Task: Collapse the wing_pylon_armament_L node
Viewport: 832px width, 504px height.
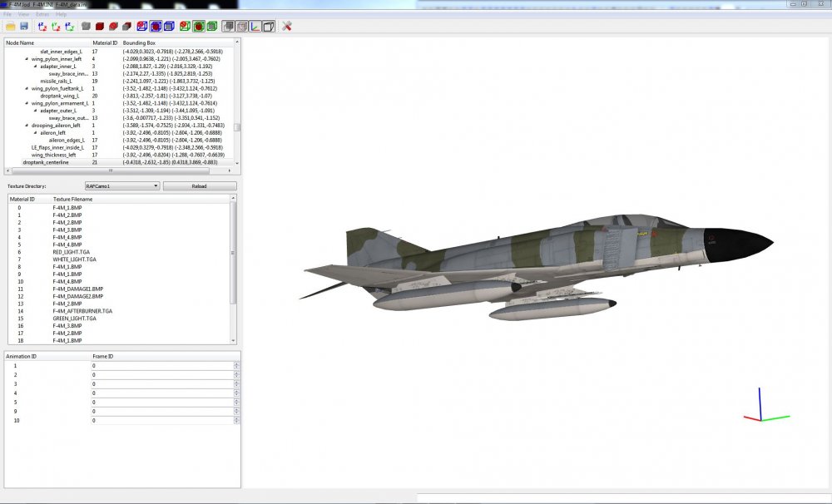Action: pos(27,103)
